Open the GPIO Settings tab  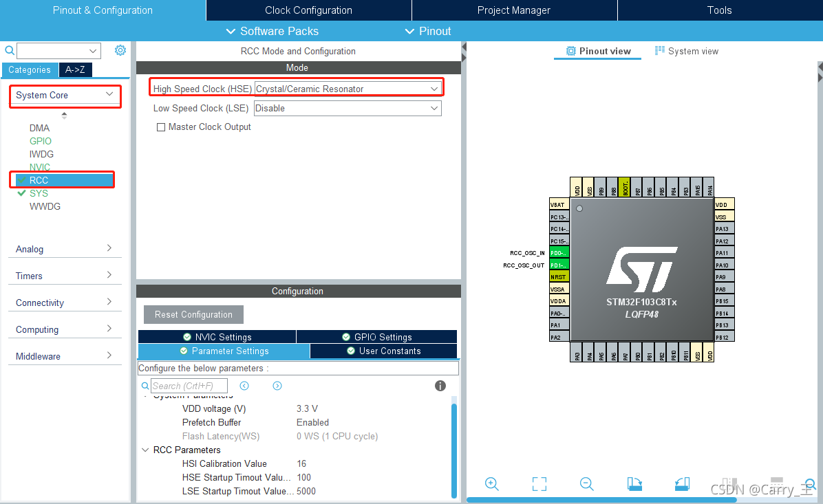click(x=377, y=337)
